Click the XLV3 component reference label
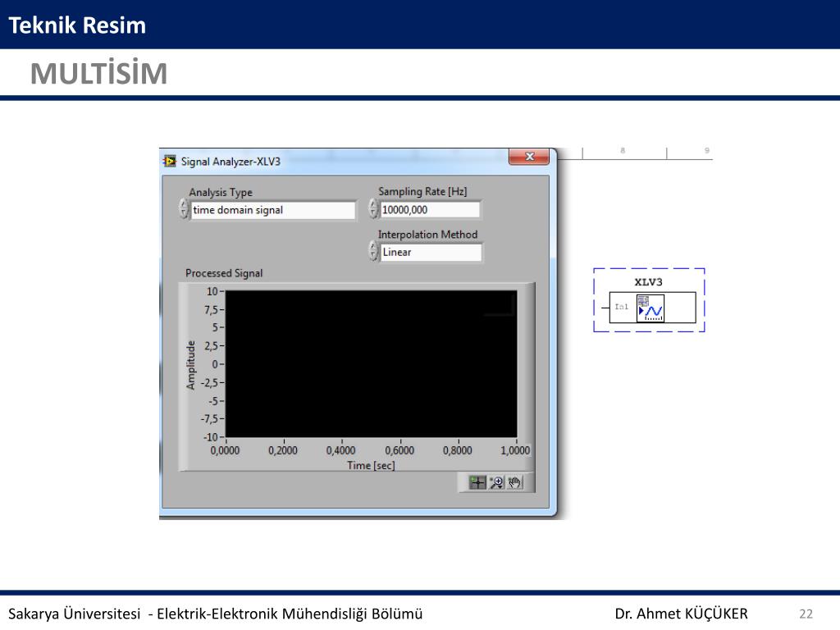 [x=648, y=282]
